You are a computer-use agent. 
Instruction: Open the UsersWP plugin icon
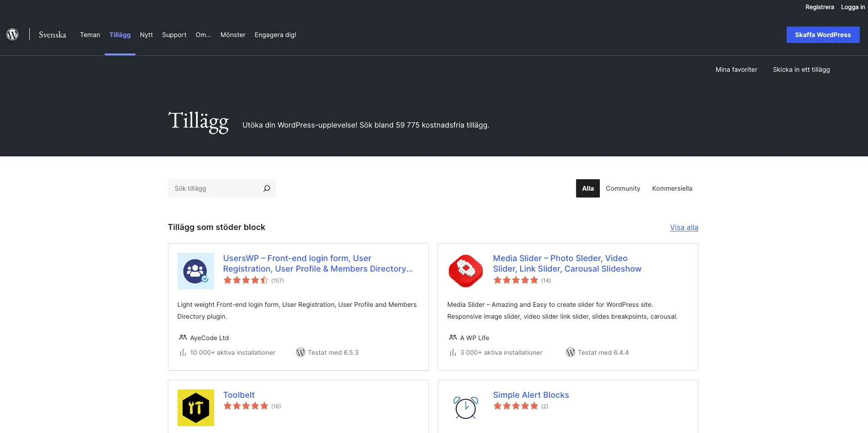195,271
